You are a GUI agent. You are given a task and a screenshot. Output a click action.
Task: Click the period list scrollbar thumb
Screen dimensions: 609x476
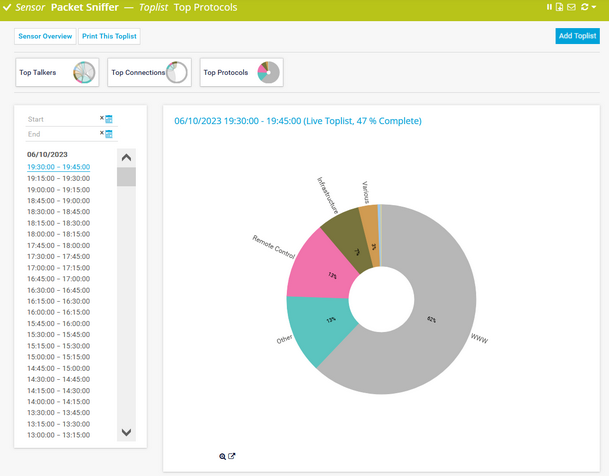tap(126, 177)
